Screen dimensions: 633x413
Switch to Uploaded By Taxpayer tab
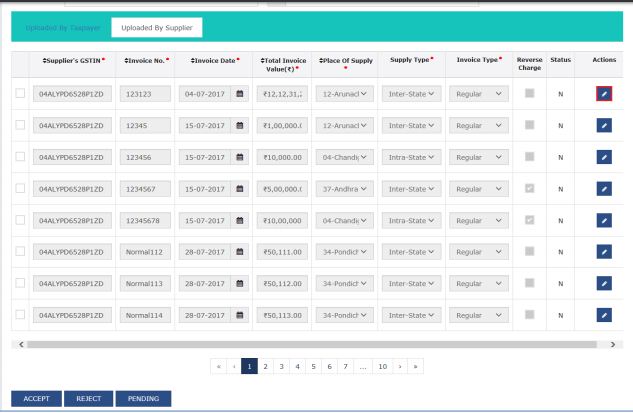coord(58,27)
